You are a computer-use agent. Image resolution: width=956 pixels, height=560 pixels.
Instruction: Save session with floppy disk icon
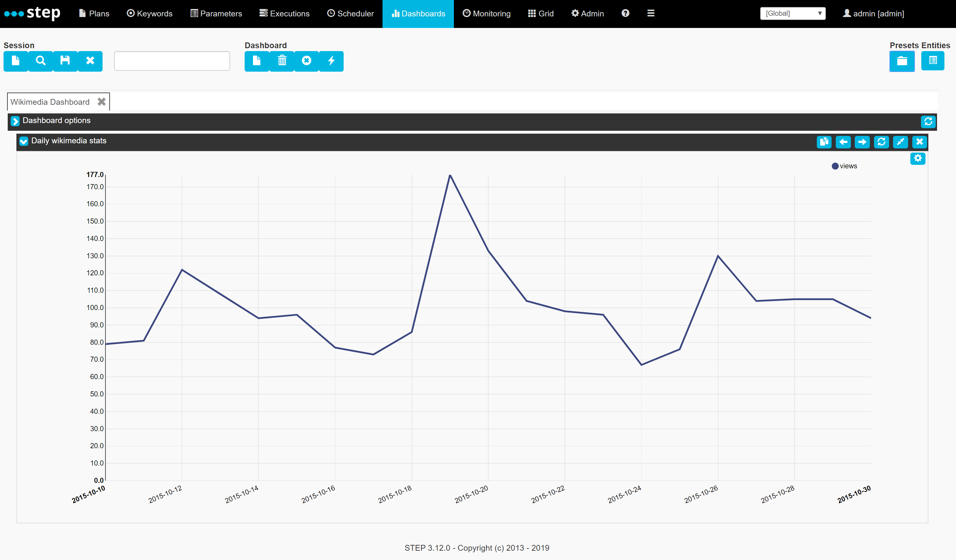coord(65,61)
